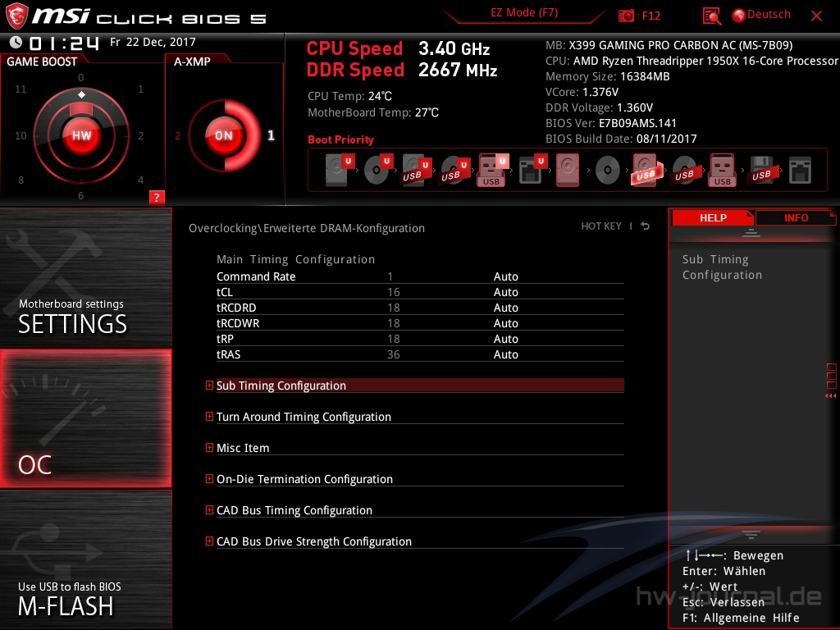This screenshot has height=630, width=840.
Task: Open the BIOS search magnifier icon
Action: pos(711,16)
